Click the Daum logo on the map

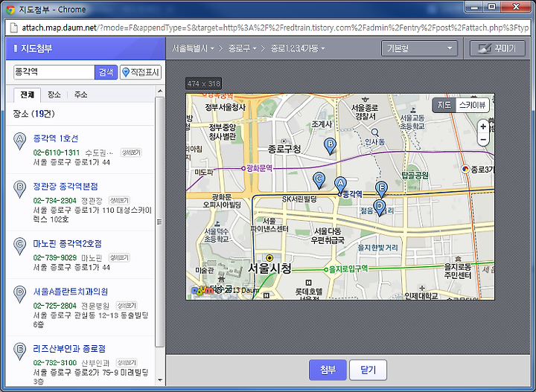[202, 291]
